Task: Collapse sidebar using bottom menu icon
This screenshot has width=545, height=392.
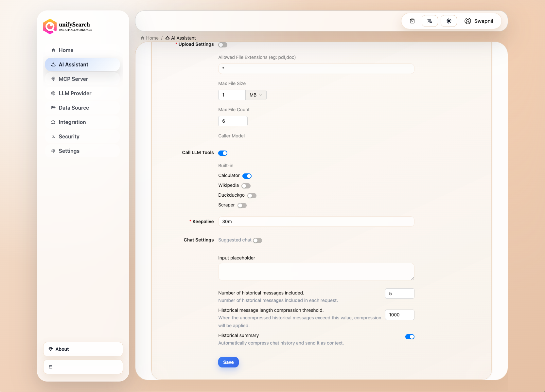Action: [x=51, y=367]
